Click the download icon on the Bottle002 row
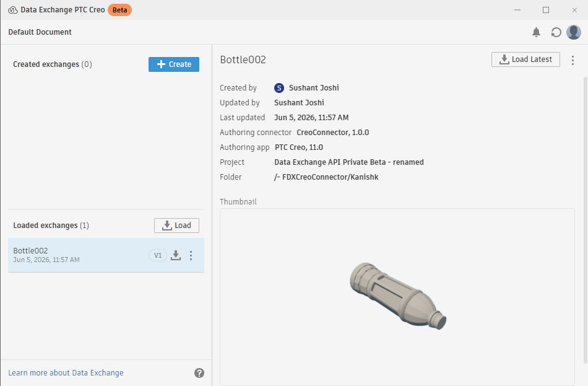Screen dimensions: 588x386 pos(176,255)
